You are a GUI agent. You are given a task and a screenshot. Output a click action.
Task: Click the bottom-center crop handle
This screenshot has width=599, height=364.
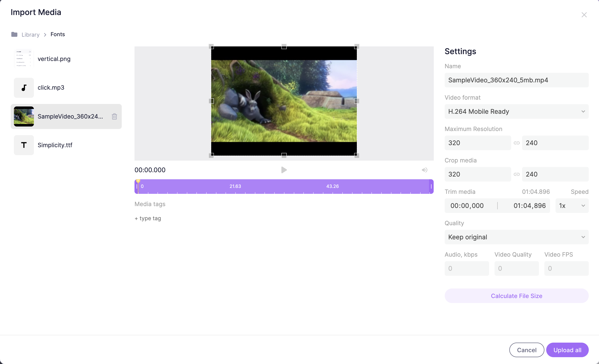click(x=284, y=155)
